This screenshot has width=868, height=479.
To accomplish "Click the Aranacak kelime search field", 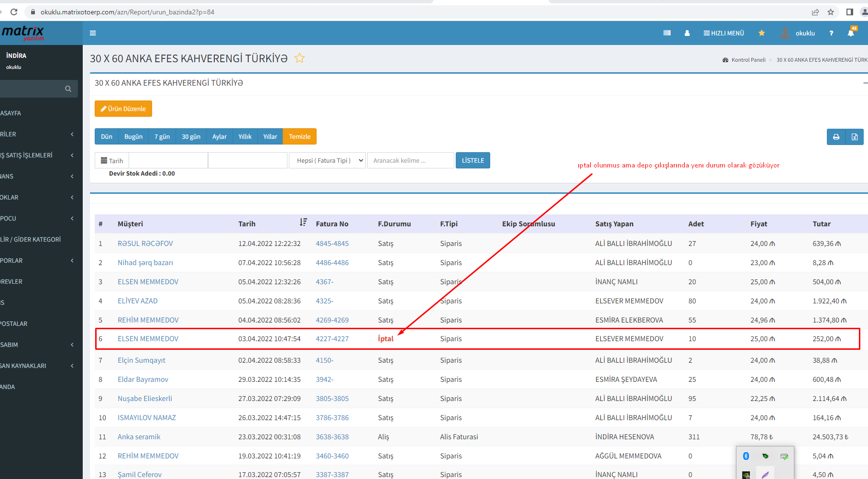I will pos(410,160).
